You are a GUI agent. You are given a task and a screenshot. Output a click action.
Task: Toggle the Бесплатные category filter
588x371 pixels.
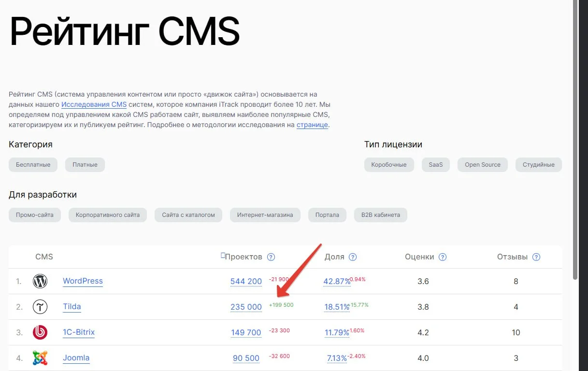point(33,165)
